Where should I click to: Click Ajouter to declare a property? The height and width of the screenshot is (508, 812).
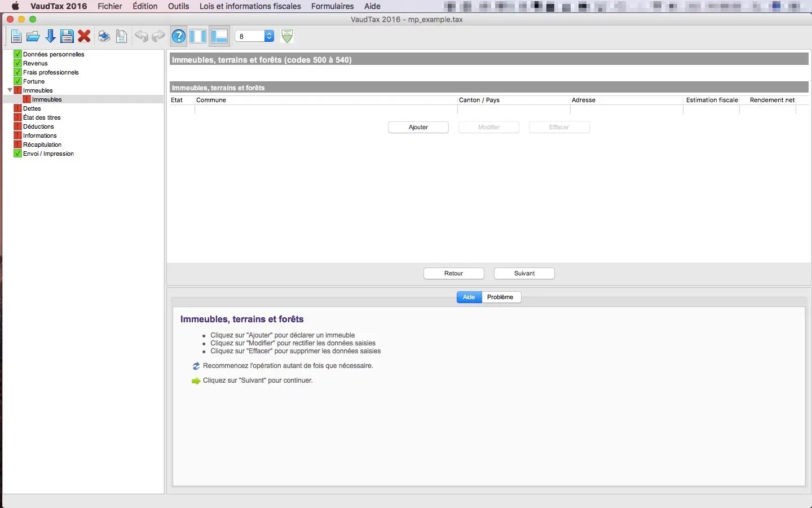418,128
